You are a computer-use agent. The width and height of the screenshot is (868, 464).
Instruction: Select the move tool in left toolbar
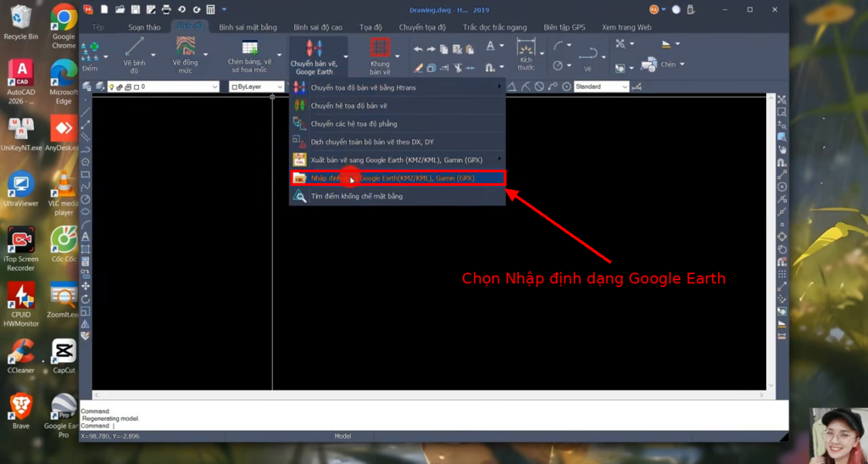click(x=86, y=286)
